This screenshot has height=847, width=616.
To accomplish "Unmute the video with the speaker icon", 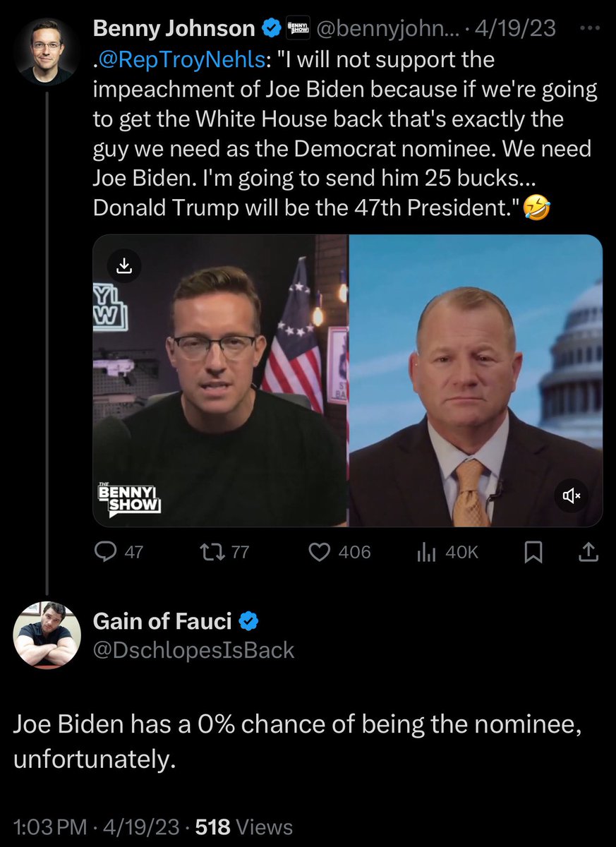I will tap(571, 496).
